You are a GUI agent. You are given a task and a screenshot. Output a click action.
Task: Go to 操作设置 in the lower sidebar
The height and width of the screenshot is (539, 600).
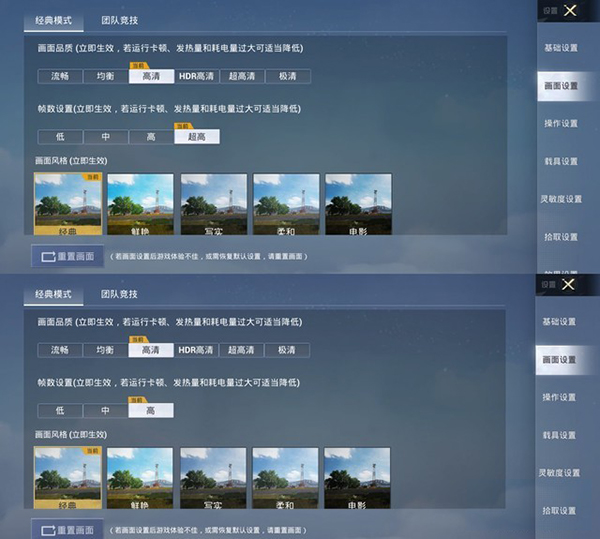point(560,397)
